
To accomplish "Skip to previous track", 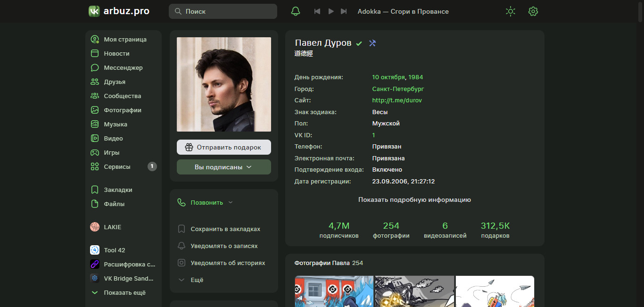I will point(317,11).
